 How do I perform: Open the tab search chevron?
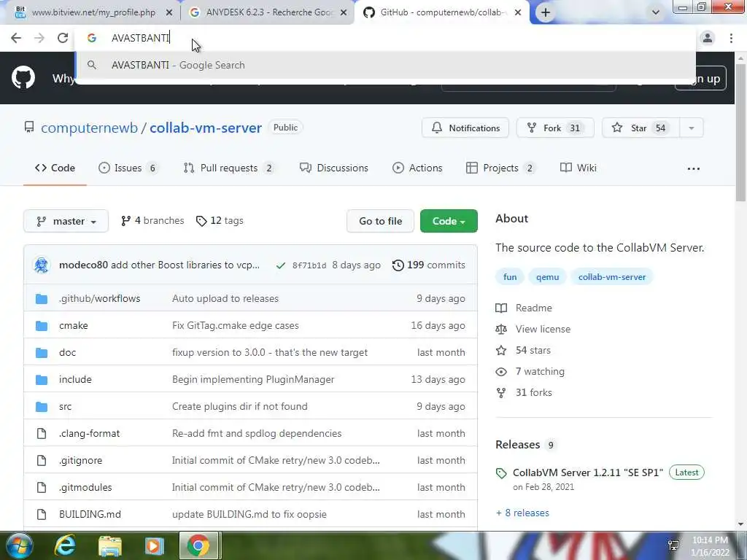[656, 12]
